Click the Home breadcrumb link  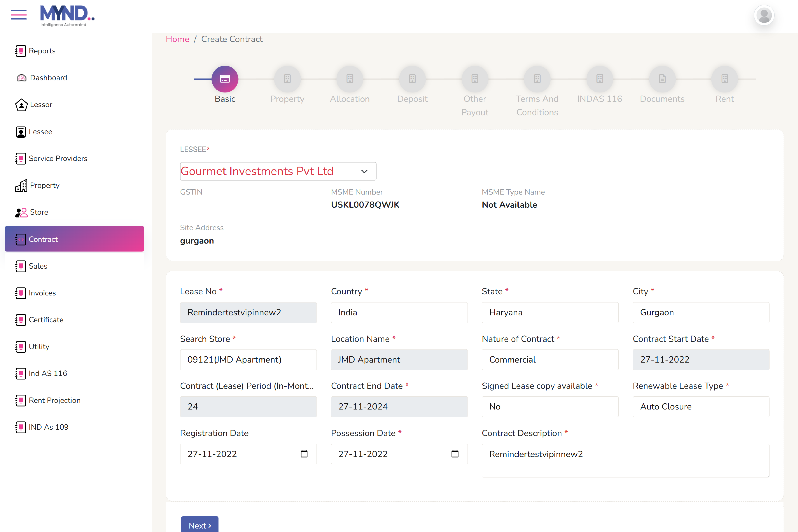coord(177,39)
